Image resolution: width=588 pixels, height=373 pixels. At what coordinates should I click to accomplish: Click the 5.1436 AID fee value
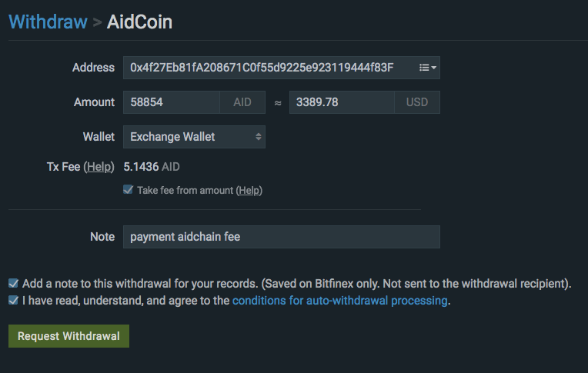coord(152,167)
